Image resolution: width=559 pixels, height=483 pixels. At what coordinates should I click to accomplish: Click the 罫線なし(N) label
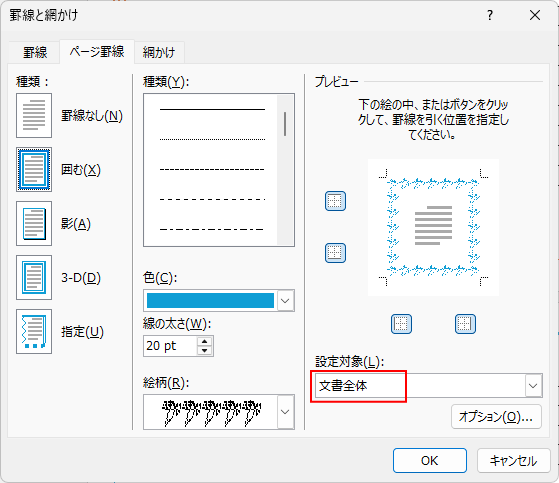pyautogui.click(x=92, y=116)
